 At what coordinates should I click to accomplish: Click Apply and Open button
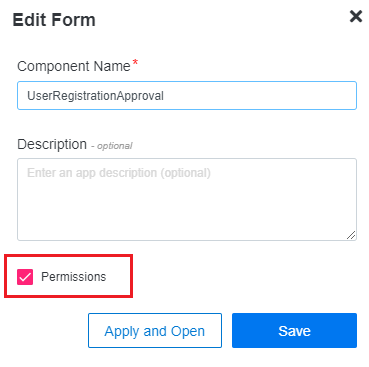click(x=155, y=330)
